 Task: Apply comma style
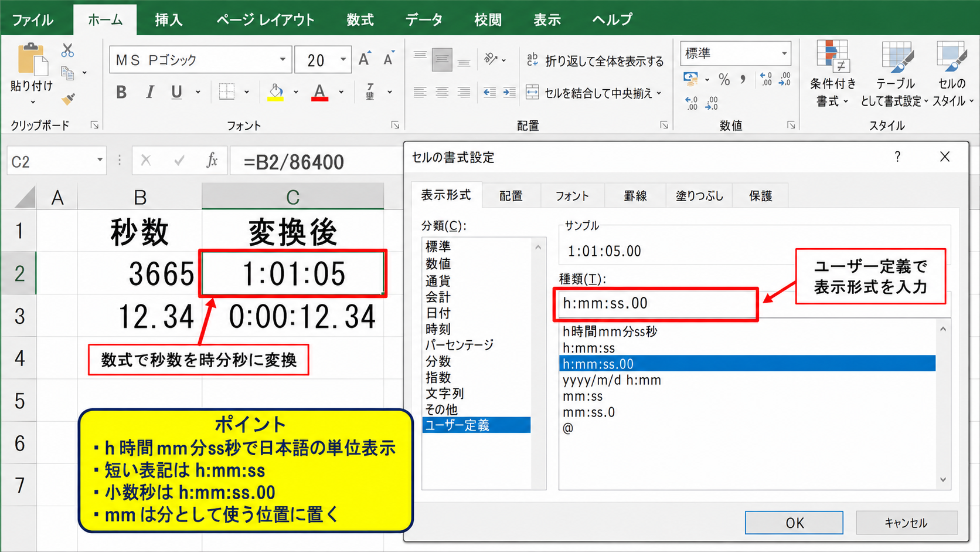pyautogui.click(x=743, y=79)
